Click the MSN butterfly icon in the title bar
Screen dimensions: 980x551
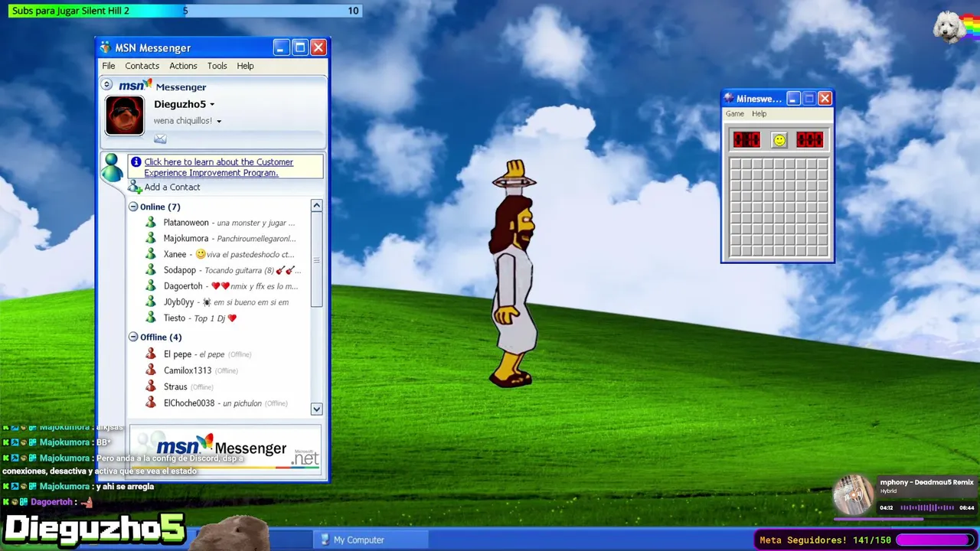click(105, 48)
